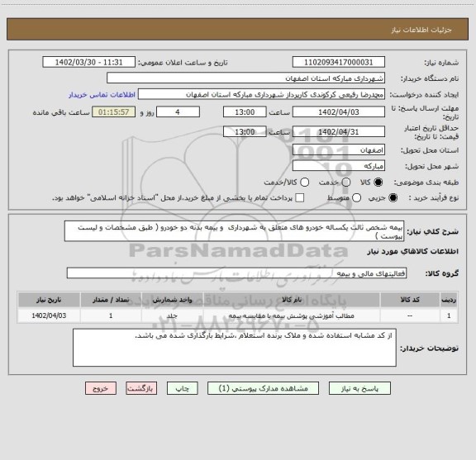Click the تاریخ نیاز column header
This screenshot has height=460, width=476.
click(49, 300)
